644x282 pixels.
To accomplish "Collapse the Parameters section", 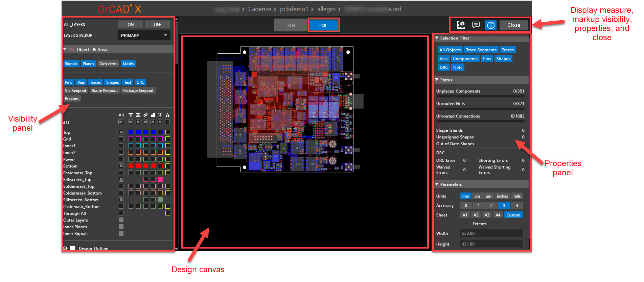I will pyautogui.click(x=437, y=184).
